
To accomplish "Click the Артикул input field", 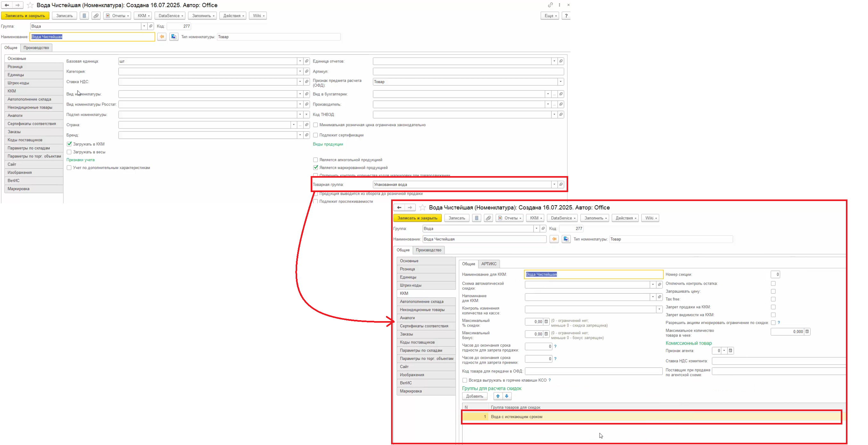I will click(x=468, y=71).
